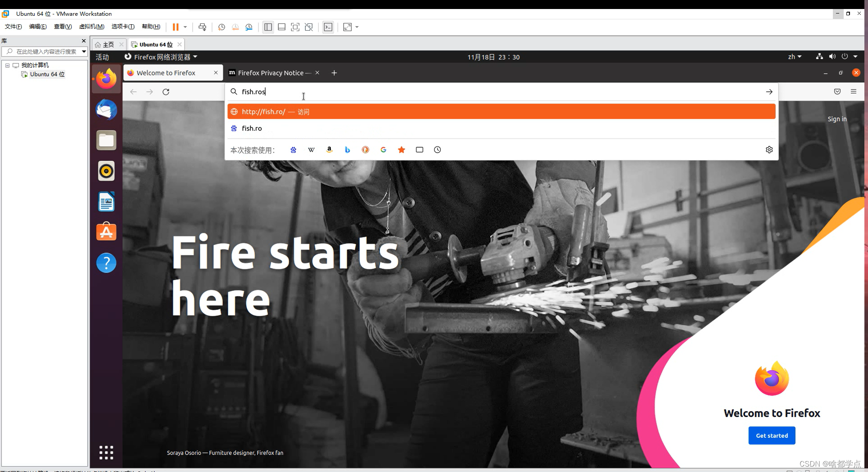
Task: Open the pause button dropdown arrow
Action: (185, 27)
